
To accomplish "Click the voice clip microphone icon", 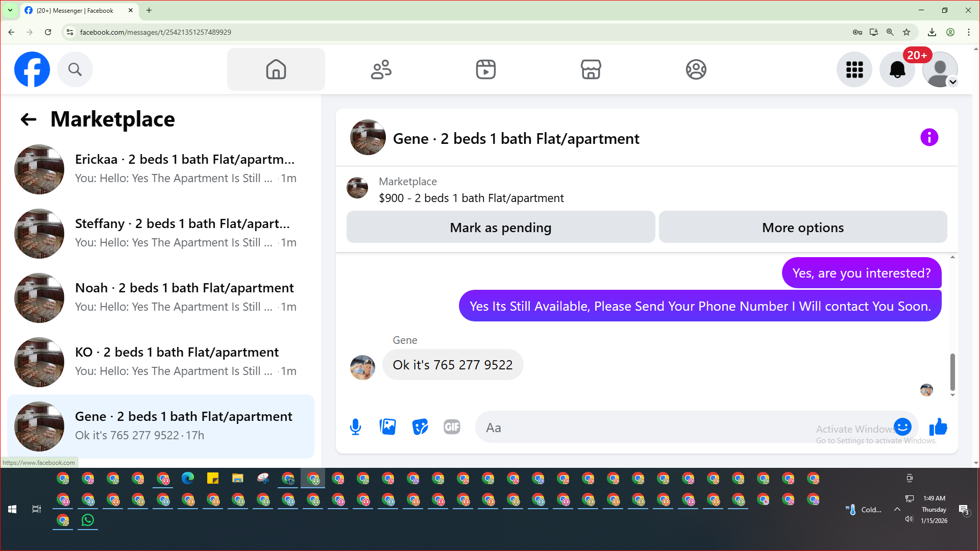I will (x=356, y=427).
